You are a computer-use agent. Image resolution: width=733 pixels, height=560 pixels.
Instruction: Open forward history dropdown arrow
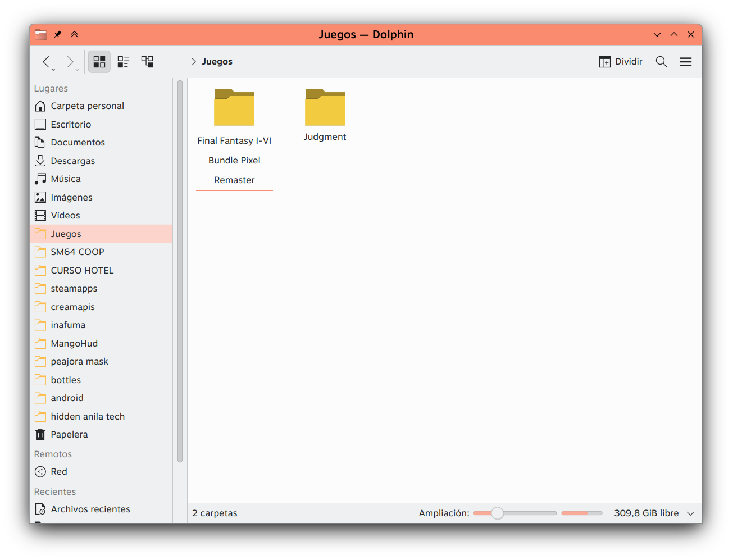point(77,70)
